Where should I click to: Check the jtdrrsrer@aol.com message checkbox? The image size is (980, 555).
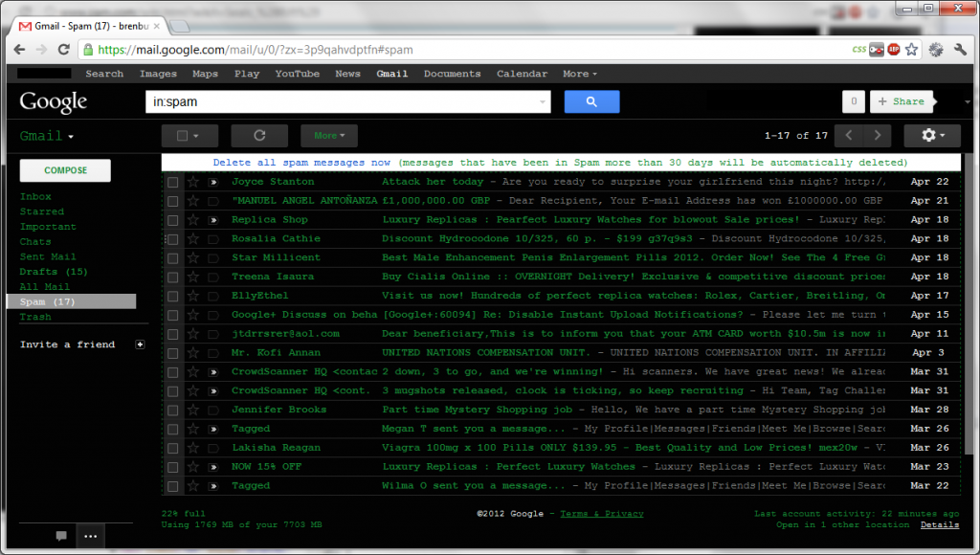click(173, 334)
